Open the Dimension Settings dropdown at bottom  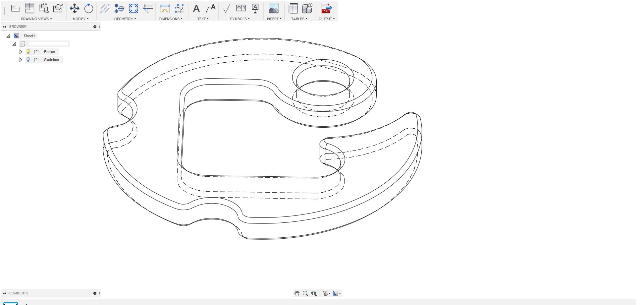pos(327,293)
